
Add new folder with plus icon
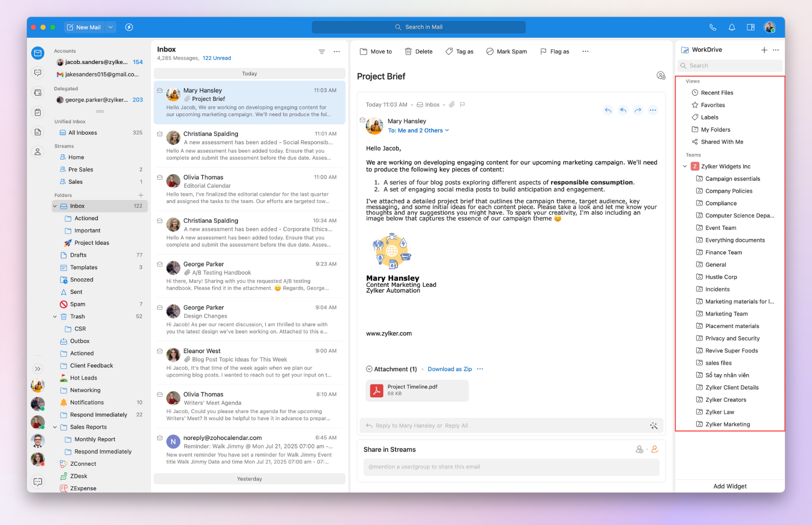141,195
